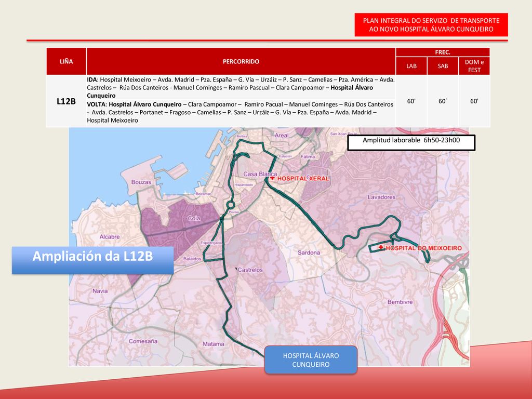
Task: Click the SAB frequency header
Action: [443, 66]
